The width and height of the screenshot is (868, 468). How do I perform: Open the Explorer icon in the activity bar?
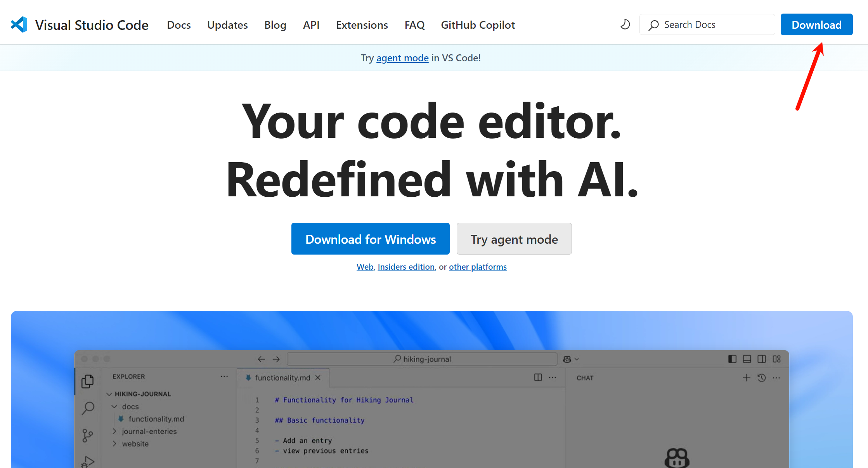(x=88, y=381)
